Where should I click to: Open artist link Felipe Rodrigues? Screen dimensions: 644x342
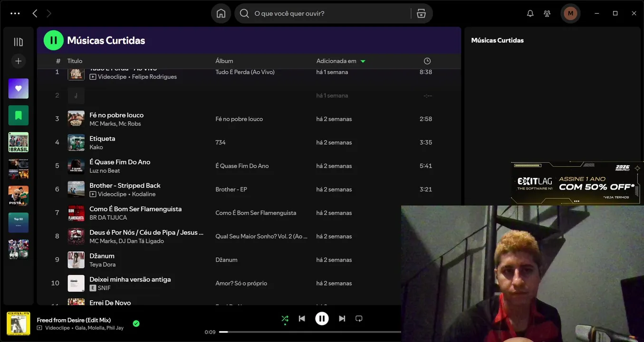(x=154, y=77)
